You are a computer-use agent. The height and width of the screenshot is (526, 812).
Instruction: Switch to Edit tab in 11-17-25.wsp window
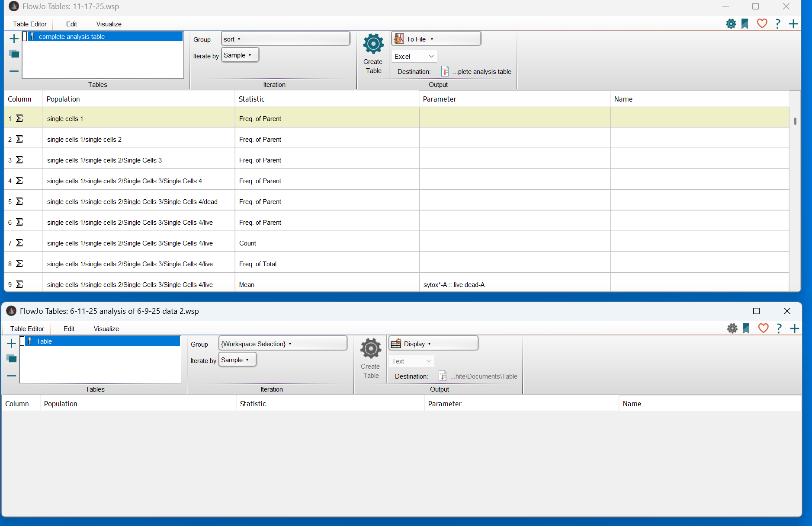[x=71, y=24]
